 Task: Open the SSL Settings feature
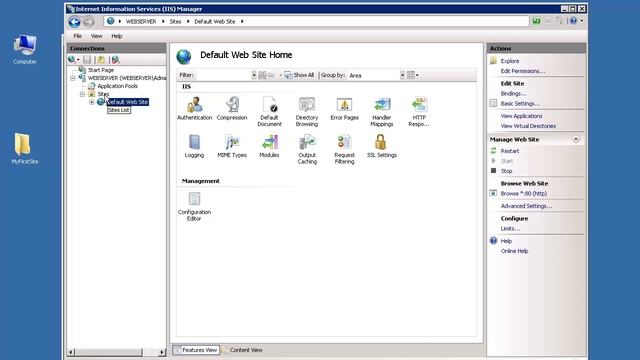[382, 146]
